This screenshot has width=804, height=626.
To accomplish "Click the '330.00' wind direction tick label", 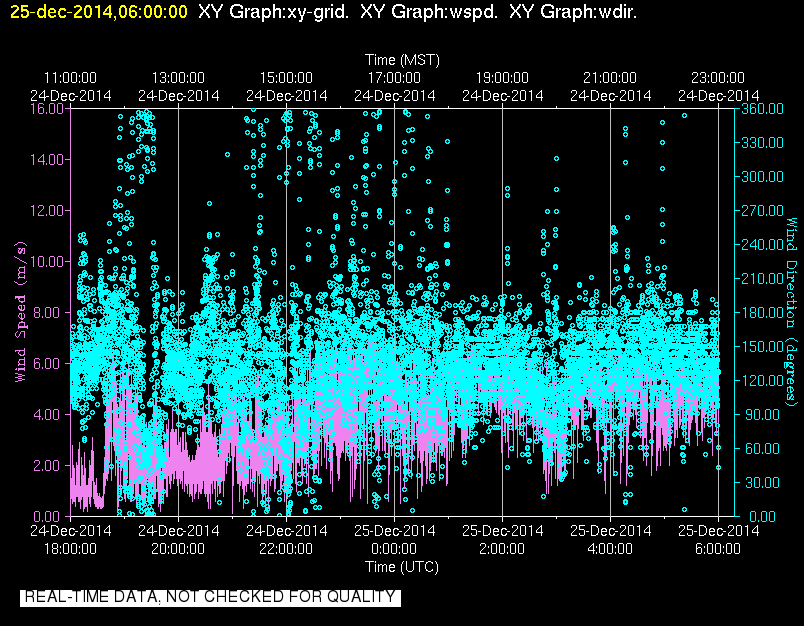I will pyautogui.click(x=762, y=143).
